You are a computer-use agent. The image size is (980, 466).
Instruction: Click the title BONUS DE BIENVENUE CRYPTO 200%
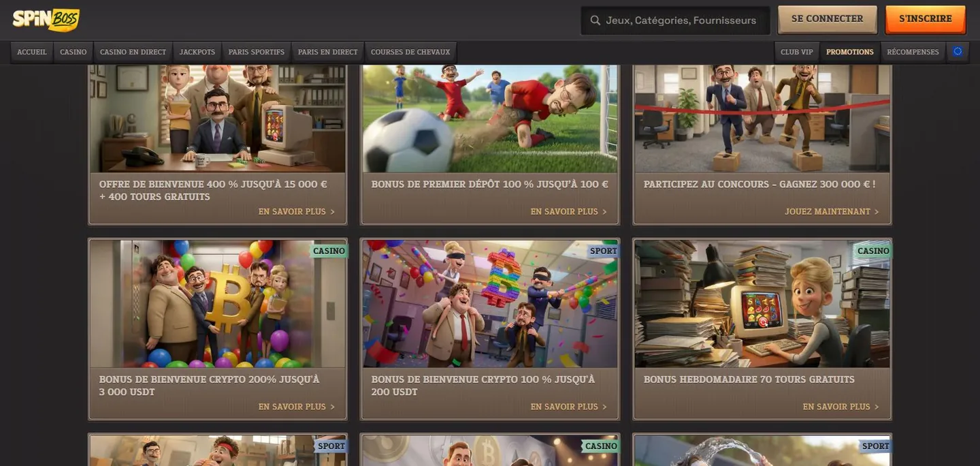pos(209,386)
